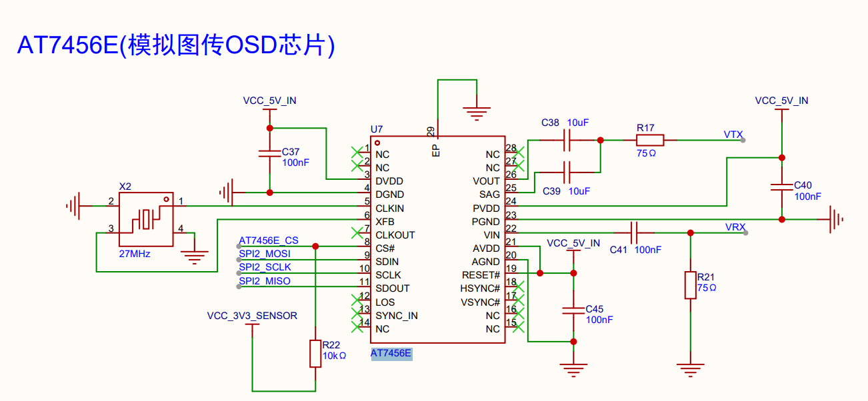This screenshot has width=868, height=401.
Task: Click the R22 10kΩ resistor symbol
Action: coord(315,353)
